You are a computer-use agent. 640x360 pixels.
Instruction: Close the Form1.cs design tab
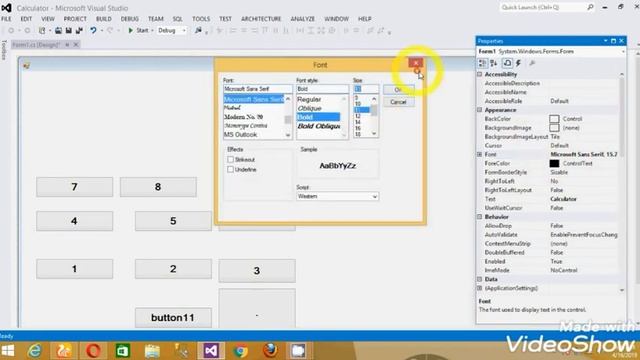[76, 44]
